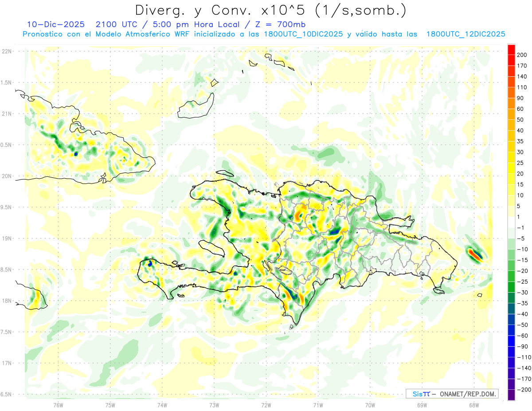This screenshot has width=532, height=411.
Task: Click the '140' colorbar label
Action: (x=522, y=77)
